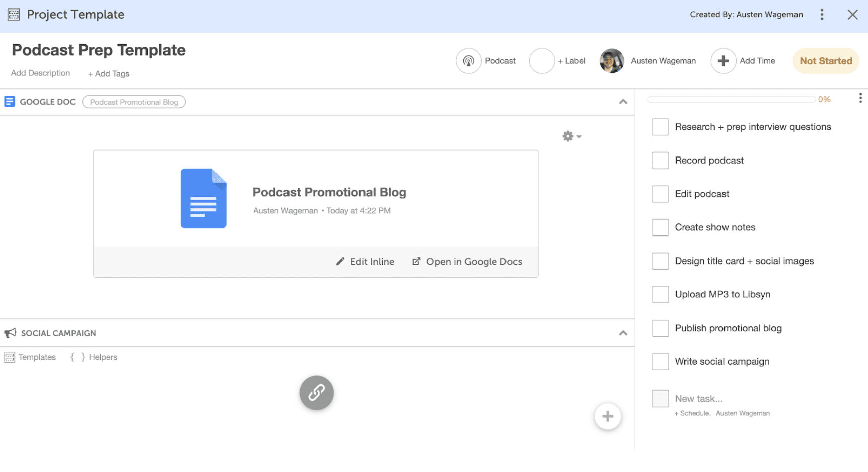Click the Podcast type label
The image size is (868, 472).
coord(500,61)
